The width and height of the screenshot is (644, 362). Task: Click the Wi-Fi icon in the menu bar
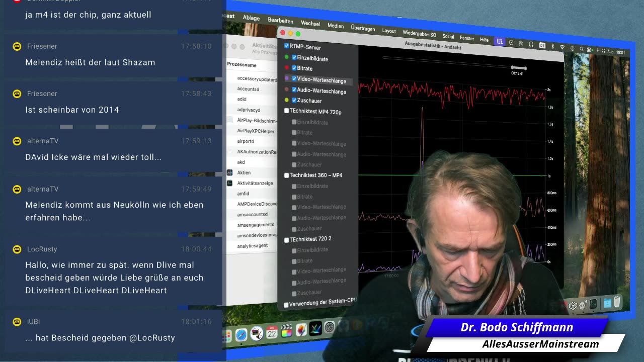pyautogui.click(x=562, y=47)
